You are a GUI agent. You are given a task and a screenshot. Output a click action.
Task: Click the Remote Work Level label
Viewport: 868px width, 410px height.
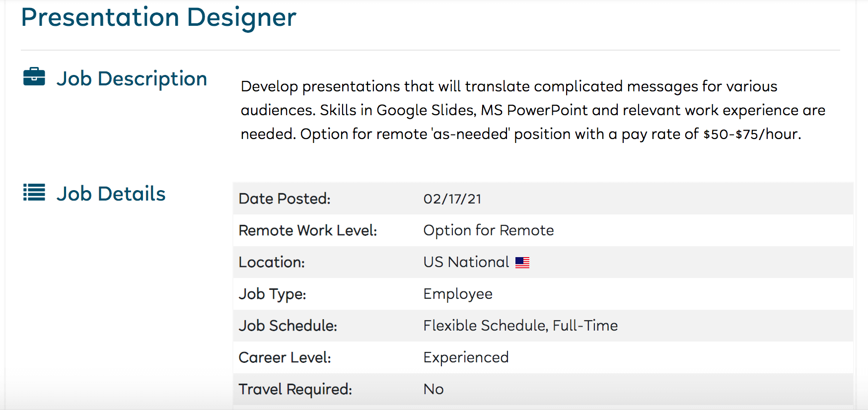[x=308, y=230]
